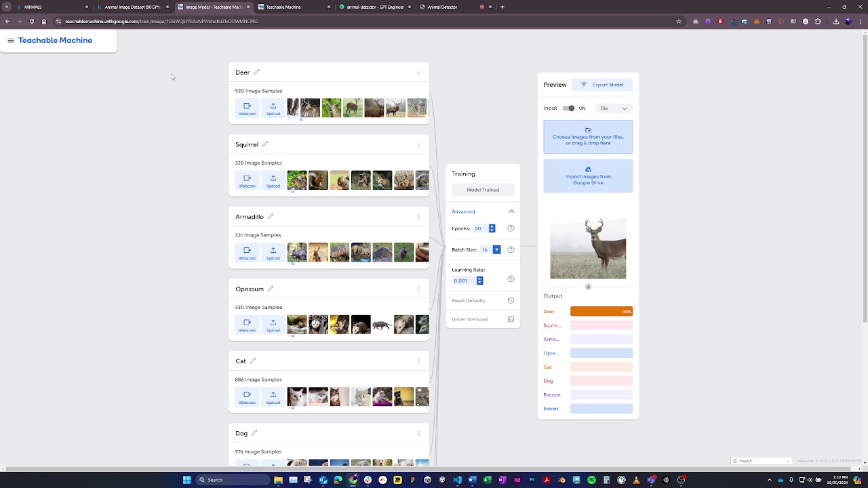Image resolution: width=868 pixels, height=488 pixels.
Task: Rename the Squirrel class with pencil icon
Action: 265,144
